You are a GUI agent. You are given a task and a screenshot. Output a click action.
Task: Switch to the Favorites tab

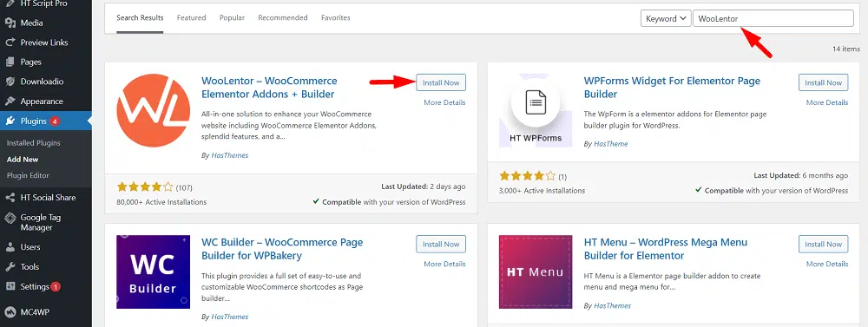pyautogui.click(x=335, y=17)
